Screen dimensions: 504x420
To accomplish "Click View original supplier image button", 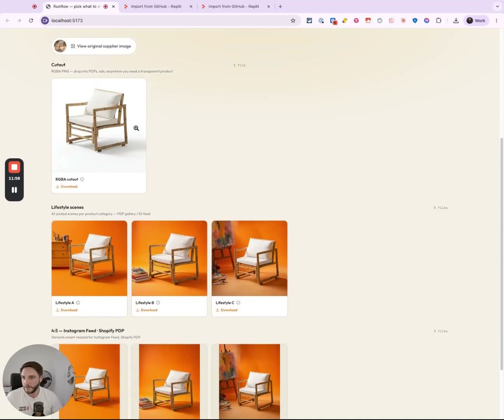I will 94,46.
